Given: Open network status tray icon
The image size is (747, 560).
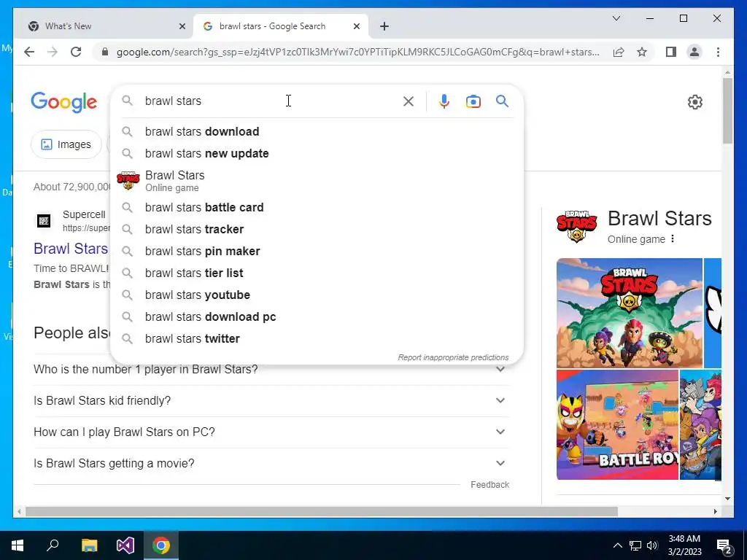Looking at the screenshot, I should click(x=635, y=545).
